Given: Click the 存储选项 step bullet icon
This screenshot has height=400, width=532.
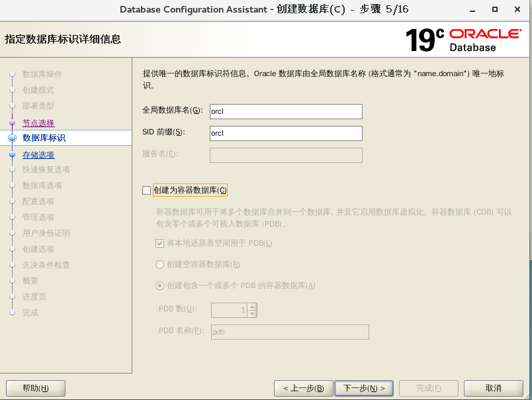Looking at the screenshot, I should pyautogui.click(x=12, y=155).
